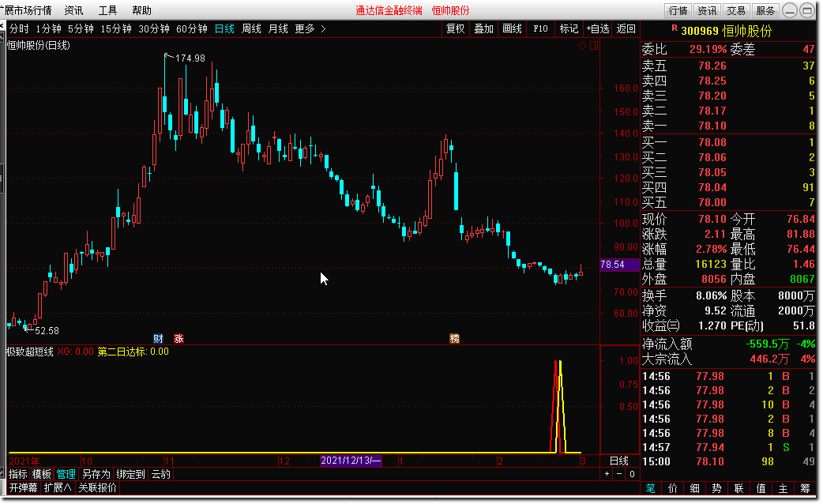This screenshot has height=504, width=823.
Task: Select the 主 main tab
Action: [783, 489]
